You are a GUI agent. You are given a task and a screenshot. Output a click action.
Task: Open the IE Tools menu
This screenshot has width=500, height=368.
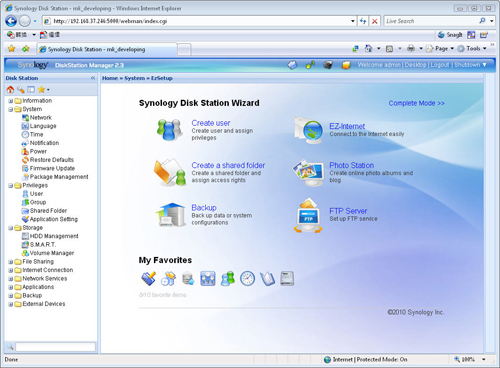pyautogui.click(x=472, y=49)
